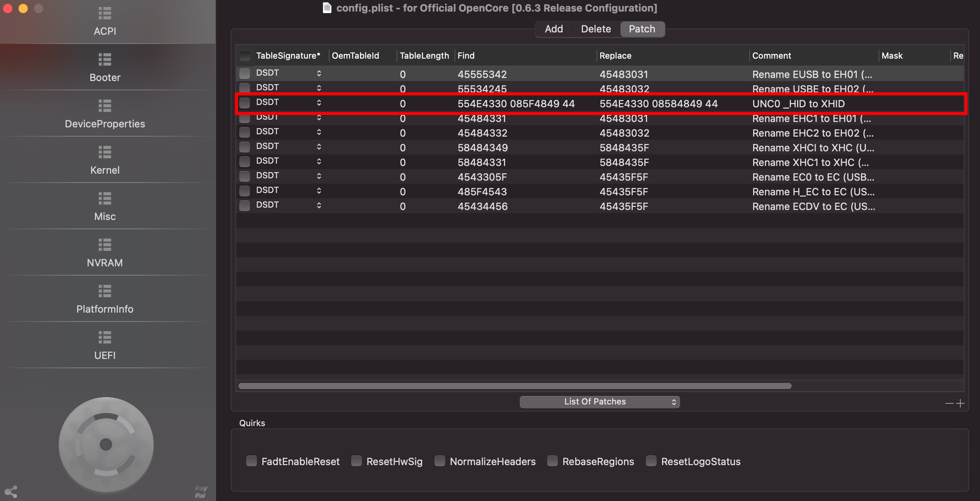Toggle the ResetHwSig checkbox
This screenshot has width=980, height=501.
tap(357, 461)
